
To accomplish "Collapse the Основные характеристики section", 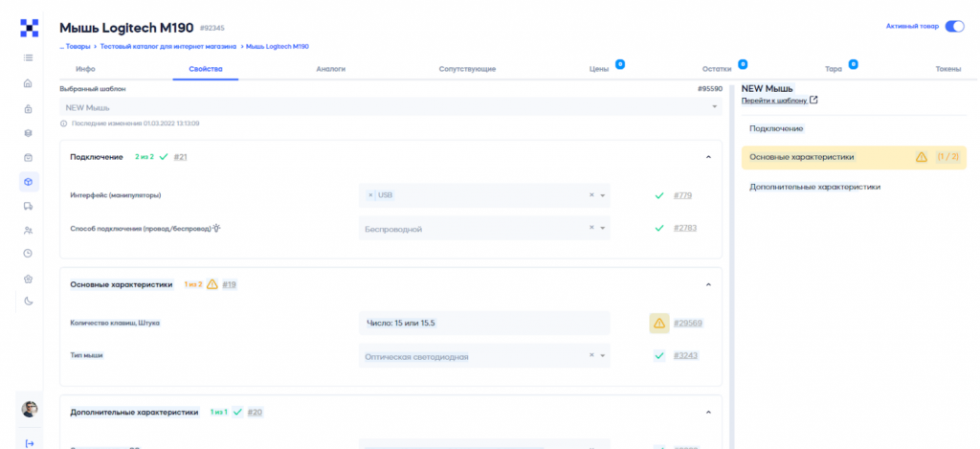I will click(x=708, y=284).
